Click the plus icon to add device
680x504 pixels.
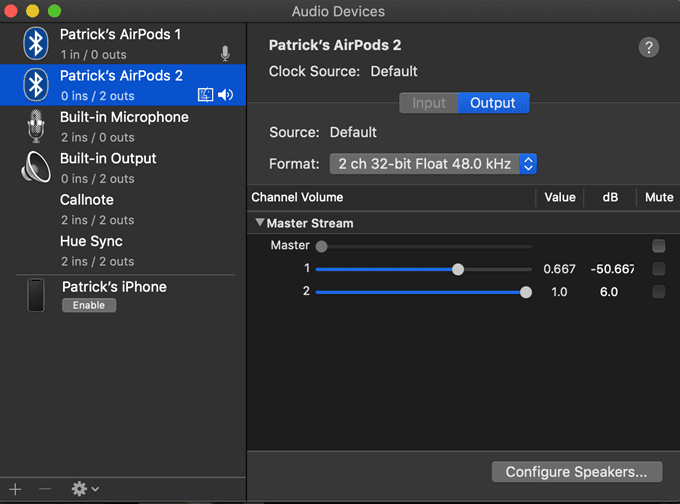click(x=15, y=489)
